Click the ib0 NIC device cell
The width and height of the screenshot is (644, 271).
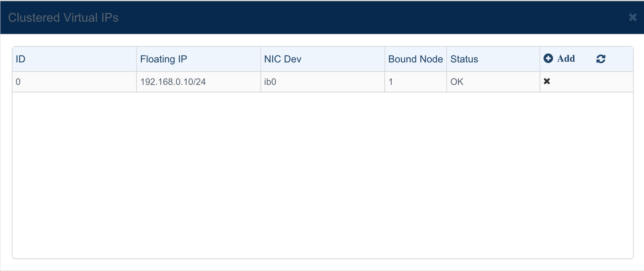[x=270, y=82]
